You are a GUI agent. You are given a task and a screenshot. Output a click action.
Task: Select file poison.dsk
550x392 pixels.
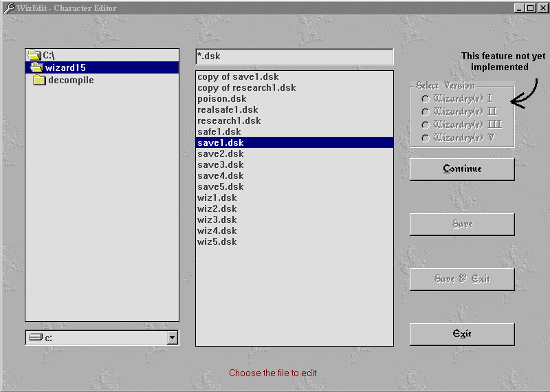pyautogui.click(x=295, y=98)
